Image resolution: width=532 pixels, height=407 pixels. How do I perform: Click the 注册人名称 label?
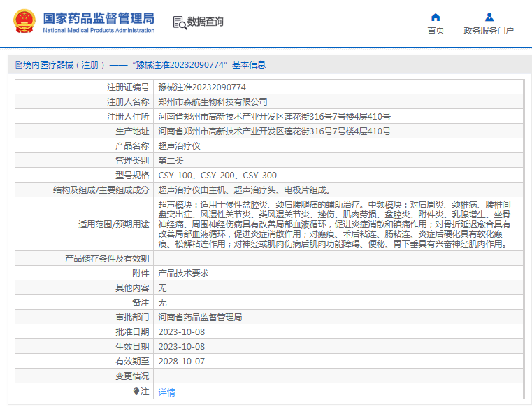coord(128,102)
